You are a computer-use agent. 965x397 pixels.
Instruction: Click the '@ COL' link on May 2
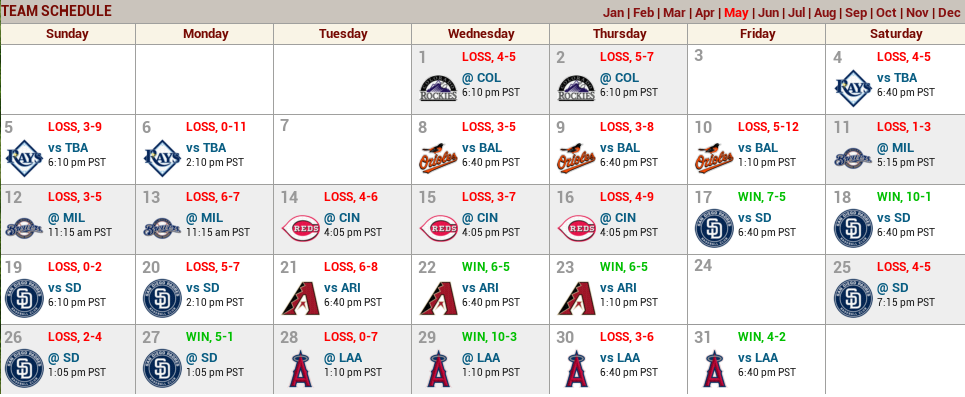pos(619,78)
